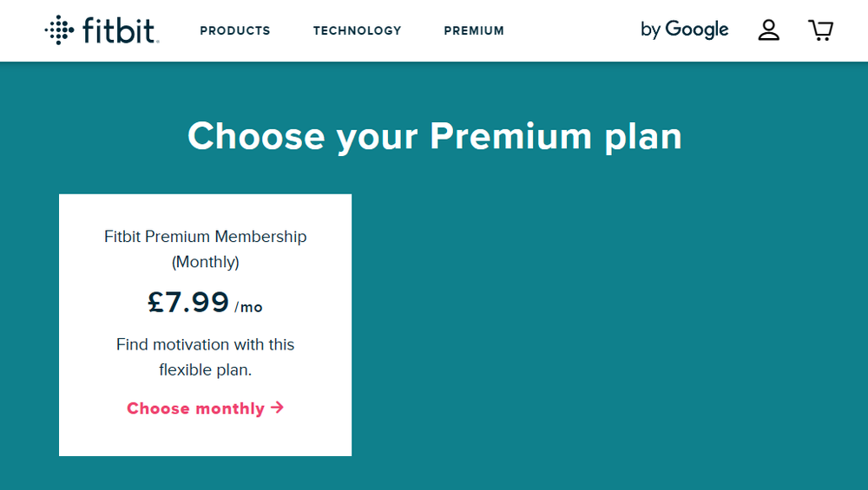Select the Choose monthly link
Image resolution: width=868 pixels, height=490 pixels.
[196, 408]
